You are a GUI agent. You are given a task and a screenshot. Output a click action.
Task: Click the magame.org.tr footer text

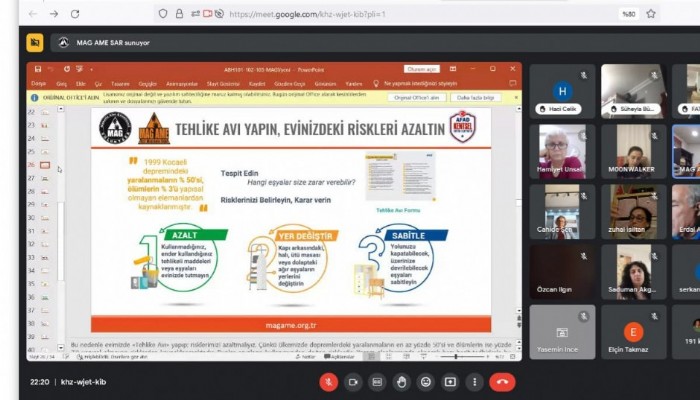291,325
